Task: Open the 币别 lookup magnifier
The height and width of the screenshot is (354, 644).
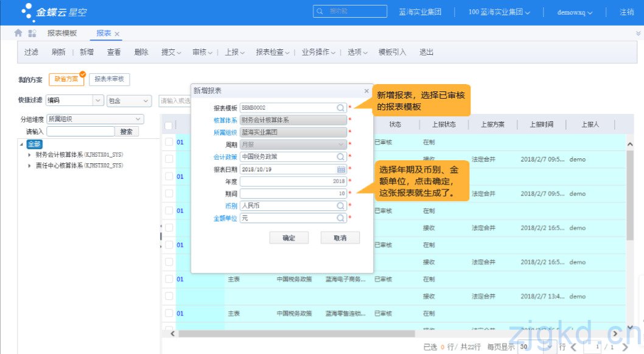Action: click(x=340, y=205)
